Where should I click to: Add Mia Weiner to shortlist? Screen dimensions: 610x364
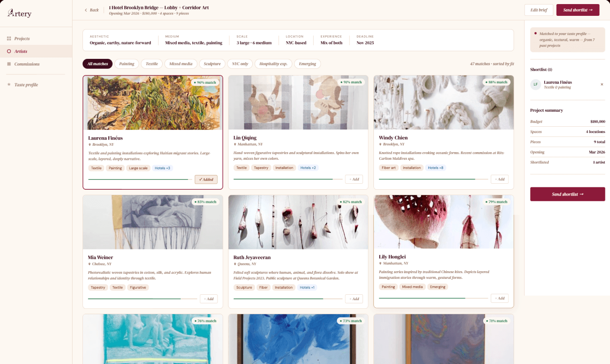coord(208,299)
